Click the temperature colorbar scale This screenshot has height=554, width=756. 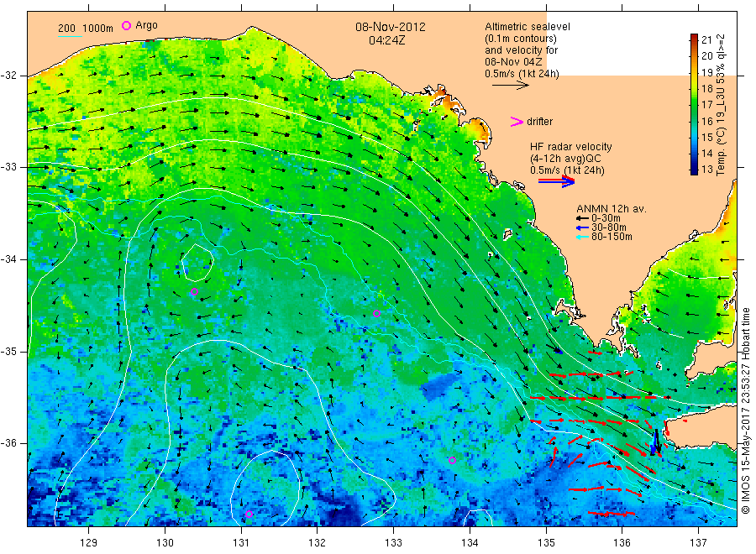tap(695, 104)
